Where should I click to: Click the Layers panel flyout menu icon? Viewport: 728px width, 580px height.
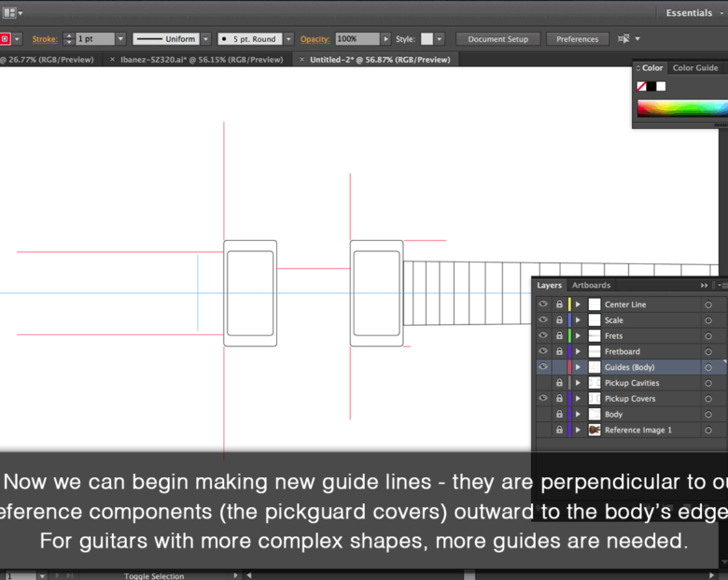[x=721, y=286]
